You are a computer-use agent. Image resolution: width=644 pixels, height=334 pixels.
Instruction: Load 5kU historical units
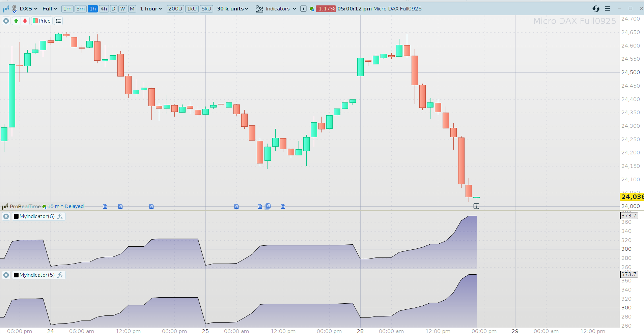click(x=206, y=9)
